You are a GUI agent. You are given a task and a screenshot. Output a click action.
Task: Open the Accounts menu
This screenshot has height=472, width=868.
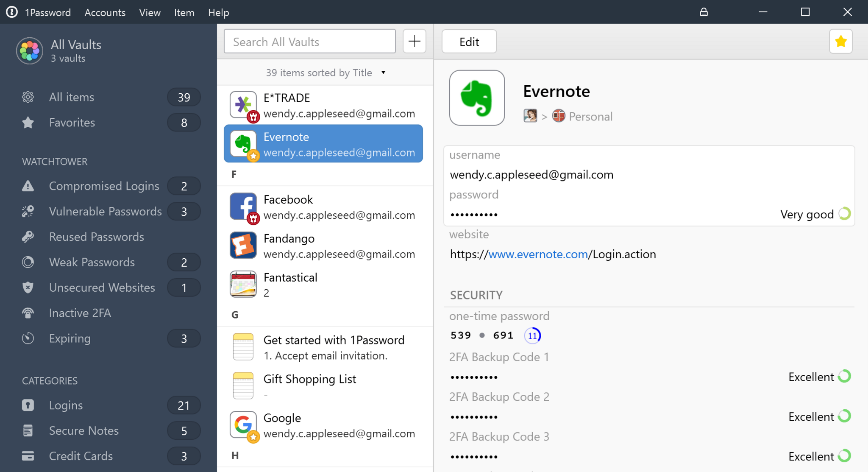tap(105, 13)
